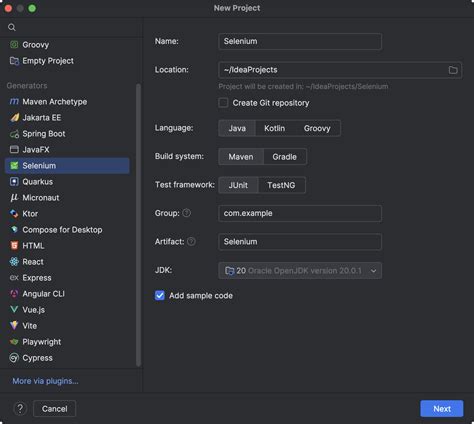This screenshot has width=474, height=424.
Task: Click the JavaFX icon
Action: pos(14,149)
